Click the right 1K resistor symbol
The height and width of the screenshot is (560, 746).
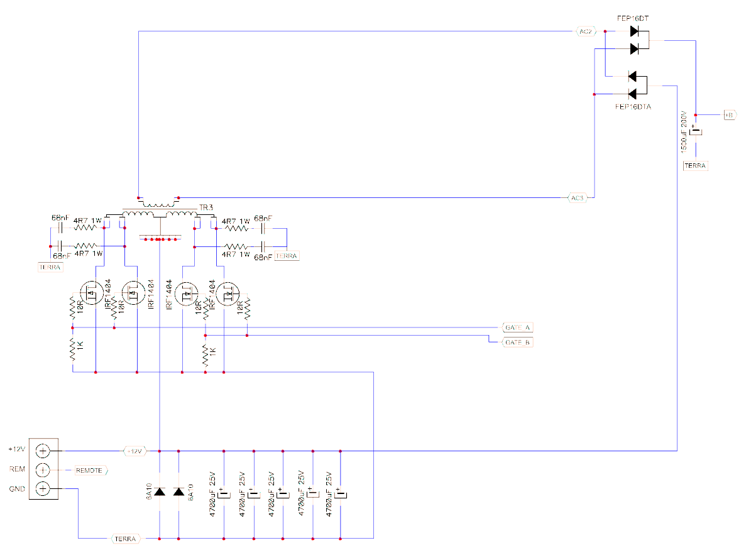pos(206,354)
